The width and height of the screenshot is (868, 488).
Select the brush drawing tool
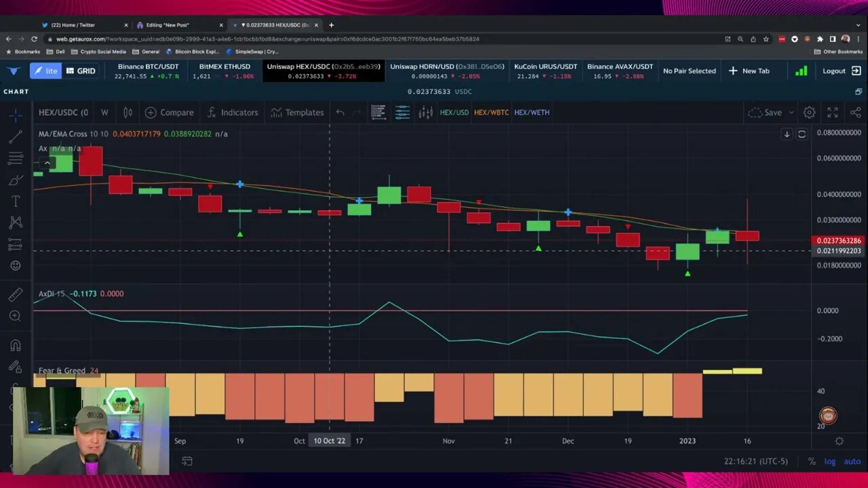(15, 180)
